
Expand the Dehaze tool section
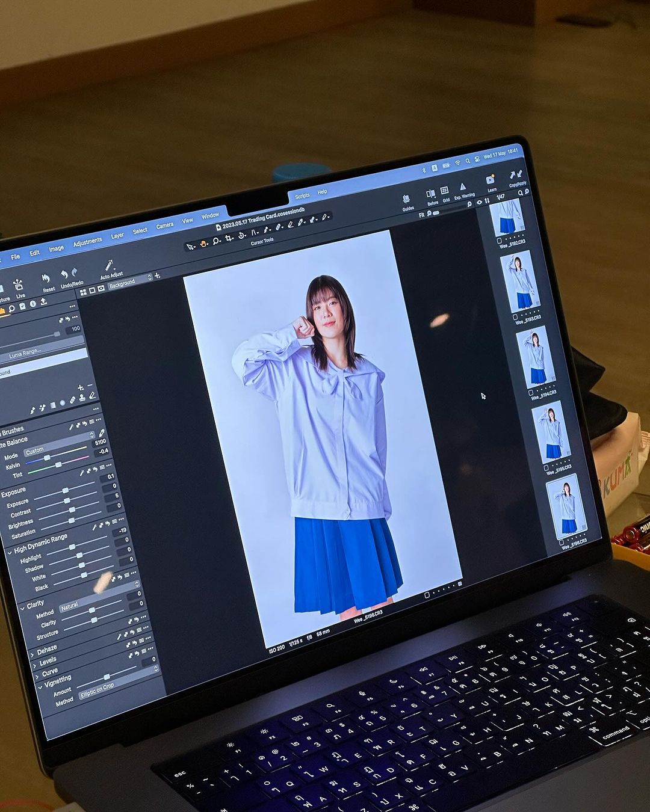pyautogui.click(x=32, y=655)
